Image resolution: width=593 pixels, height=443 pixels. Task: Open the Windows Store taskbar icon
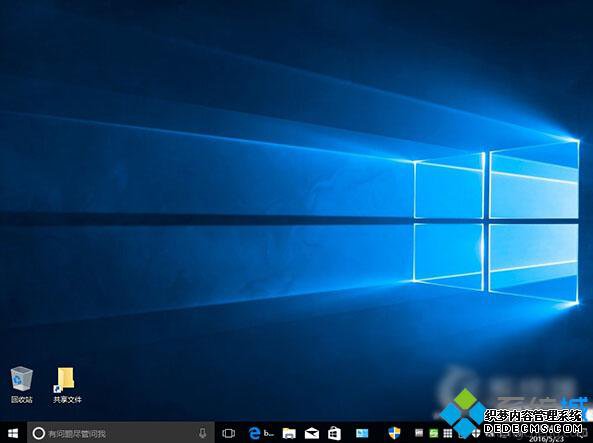coord(334,433)
